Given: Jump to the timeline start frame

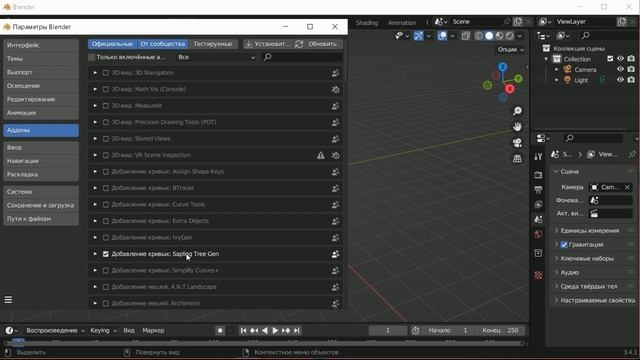Looking at the screenshot, I should click(243, 331).
